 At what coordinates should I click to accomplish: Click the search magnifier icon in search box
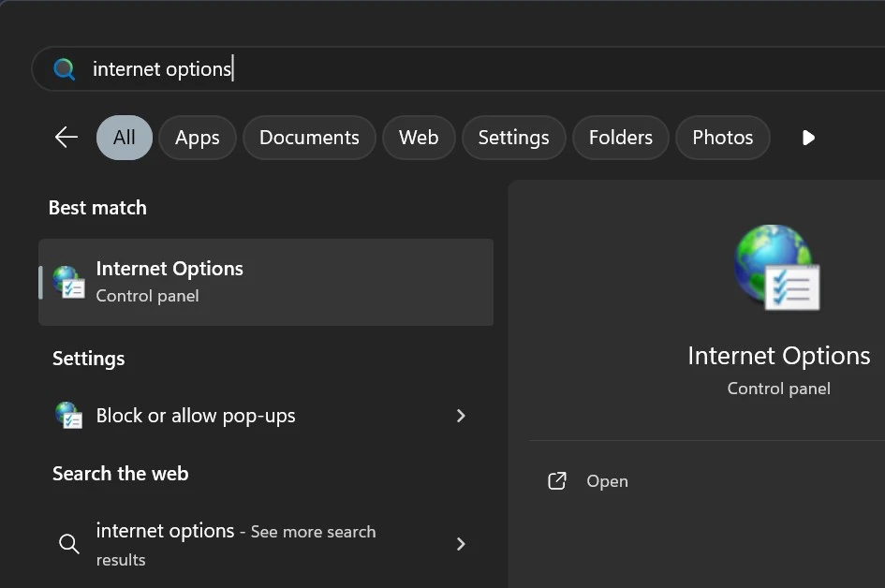[x=64, y=69]
